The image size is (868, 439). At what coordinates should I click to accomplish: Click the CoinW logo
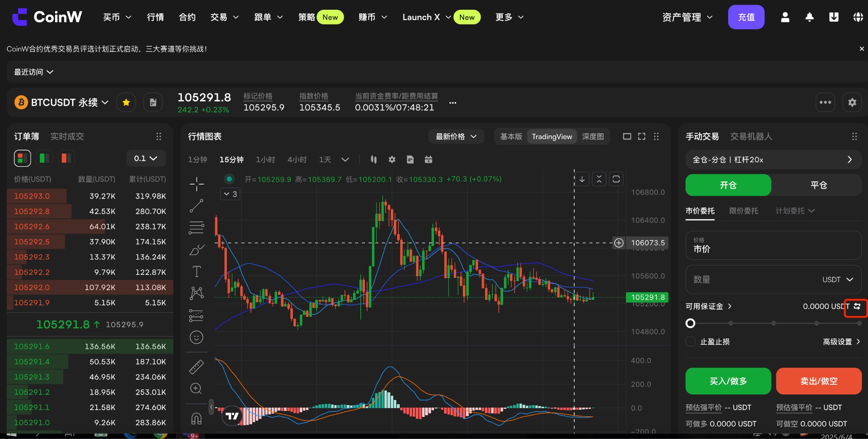coord(47,17)
